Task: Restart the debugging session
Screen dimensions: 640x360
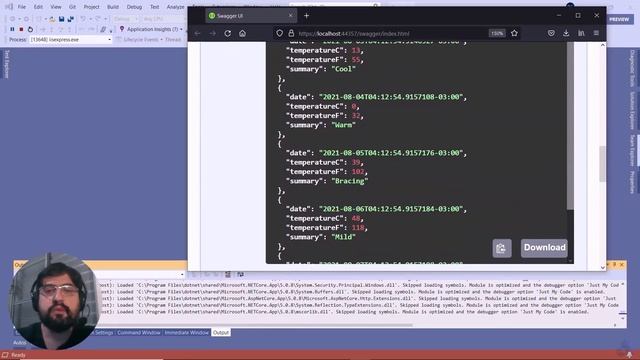Action: click(x=30, y=29)
